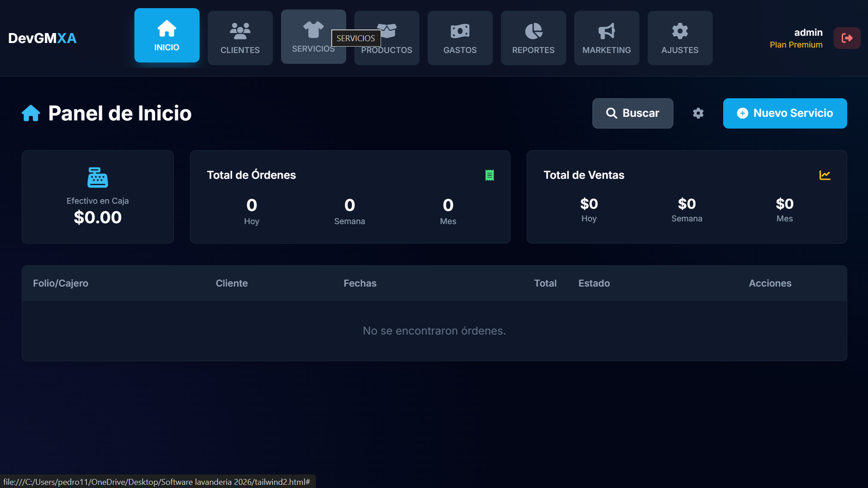
Task: Click the Hoy sales amount
Action: pyautogui.click(x=589, y=204)
